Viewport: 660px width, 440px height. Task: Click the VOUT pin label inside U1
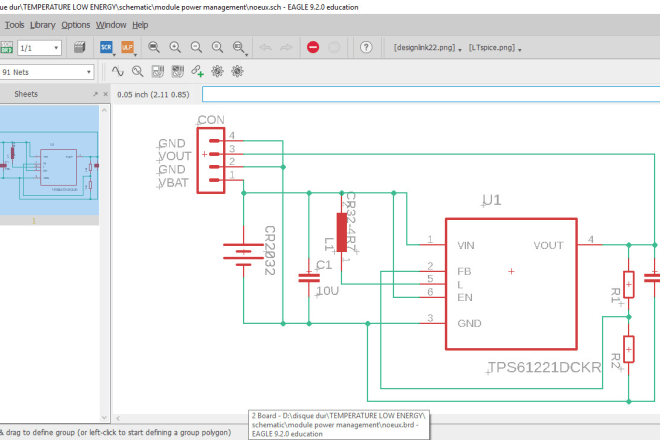[548, 245]
